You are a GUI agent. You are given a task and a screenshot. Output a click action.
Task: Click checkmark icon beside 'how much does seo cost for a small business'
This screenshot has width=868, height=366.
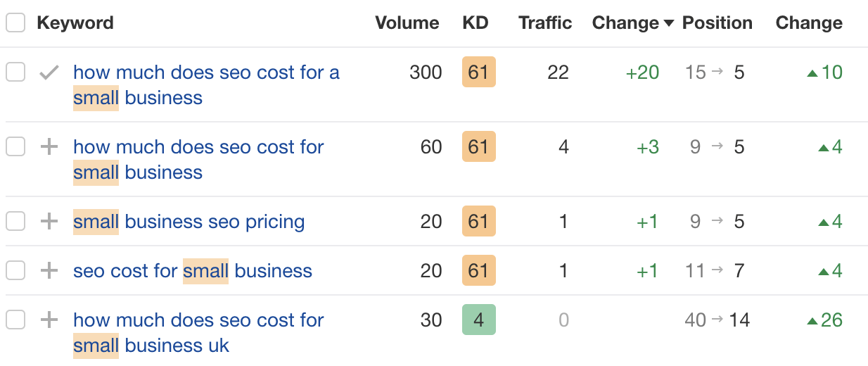(x=49, y=72)
